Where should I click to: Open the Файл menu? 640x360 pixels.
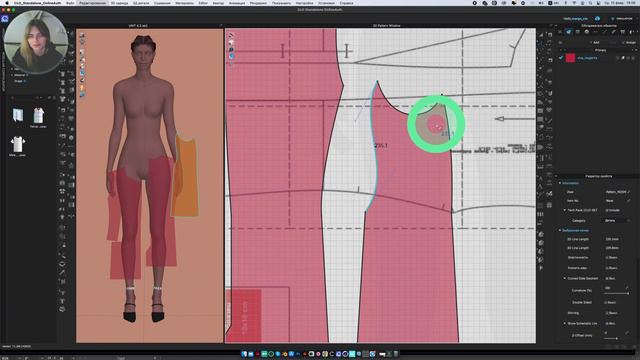(x=70, y=3)
